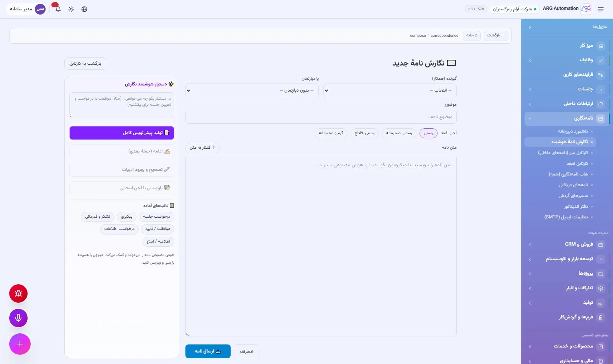Select رسمی-صمیمانه tone option

(x=399, y=133)
